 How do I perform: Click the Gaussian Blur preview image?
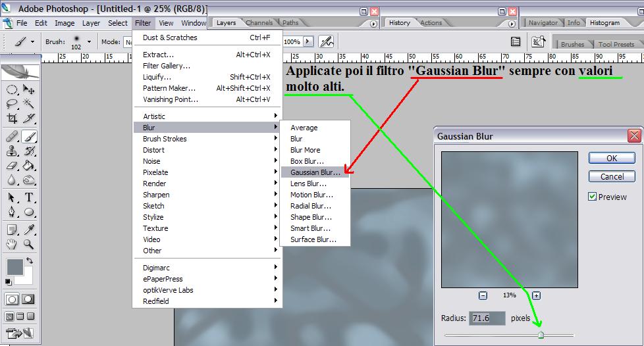tap(509, 220)
